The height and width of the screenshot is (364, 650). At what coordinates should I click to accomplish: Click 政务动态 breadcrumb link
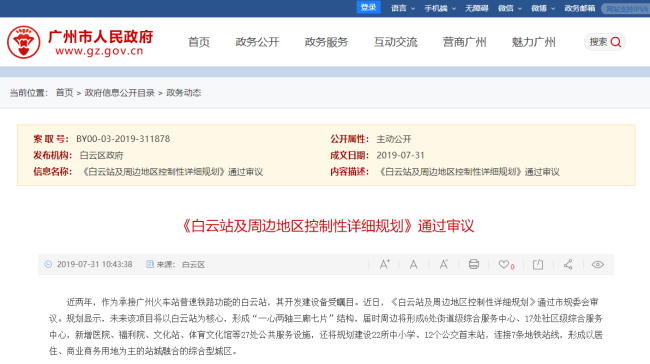[184, 92]
